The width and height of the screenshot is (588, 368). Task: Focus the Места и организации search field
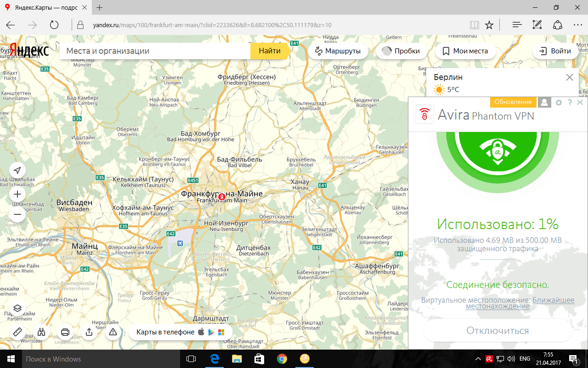coord(155,51)
